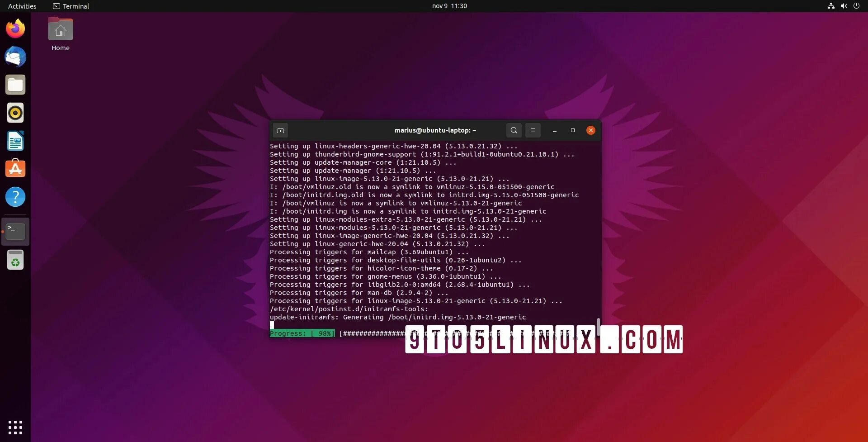This screenshot has height=442, width=868.
Task: Click the Terminal icon in the dock
Action: 15,231
